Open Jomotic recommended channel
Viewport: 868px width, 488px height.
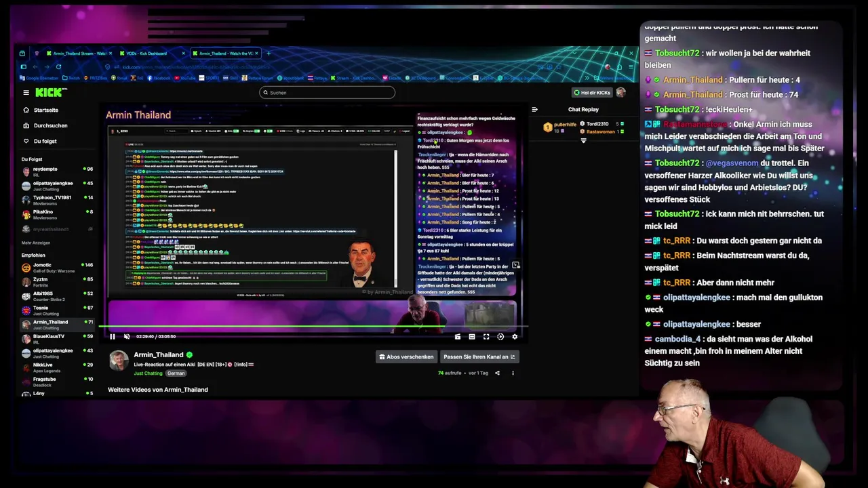click(x=57, y=268)
